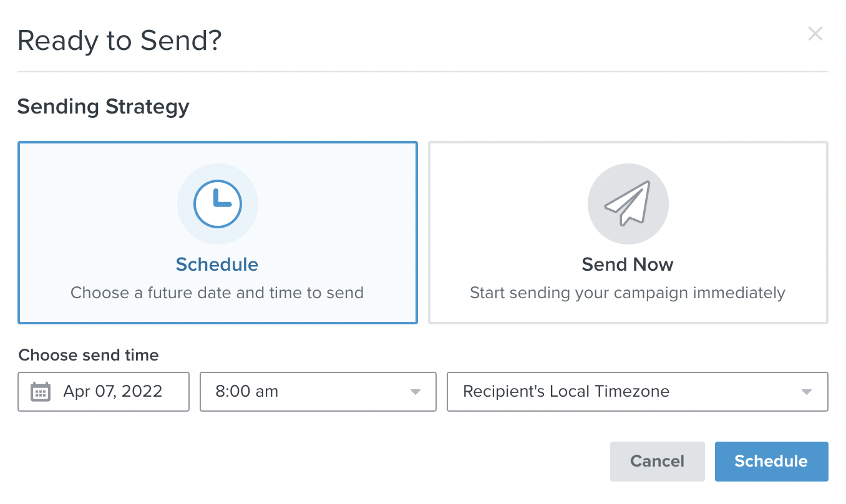Click the "Sending Strategy" heading
Screen dimensions: 846x504
coord(104,107)
